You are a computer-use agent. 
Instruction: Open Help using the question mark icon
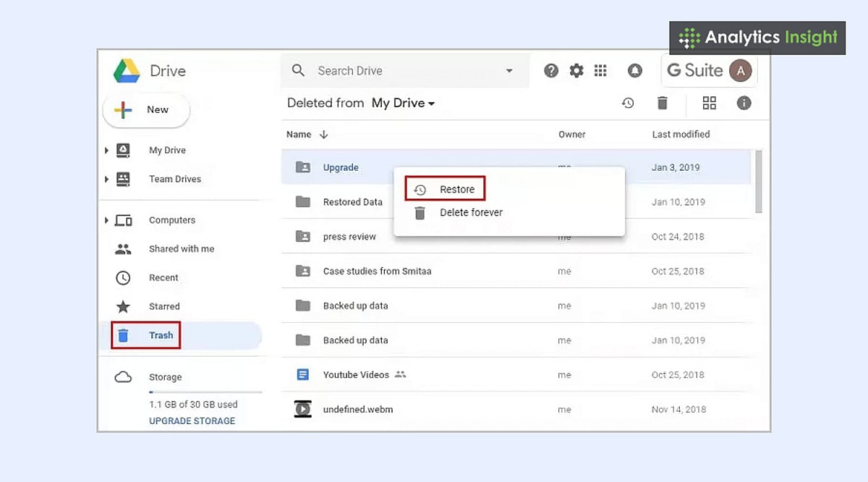551,70
